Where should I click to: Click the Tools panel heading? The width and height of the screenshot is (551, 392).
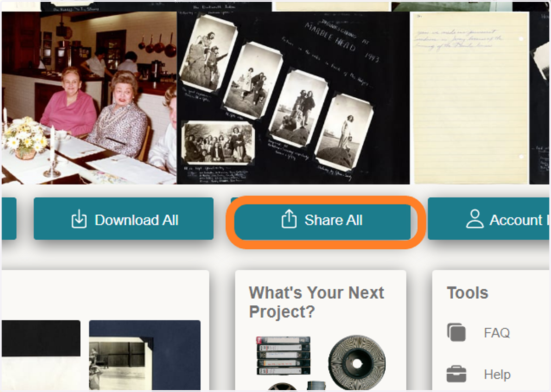pos(467,293)
